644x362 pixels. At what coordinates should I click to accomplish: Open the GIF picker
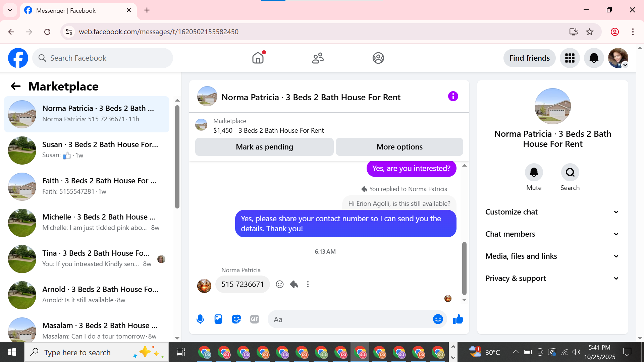pyautogui.click(x=255, y=319)
